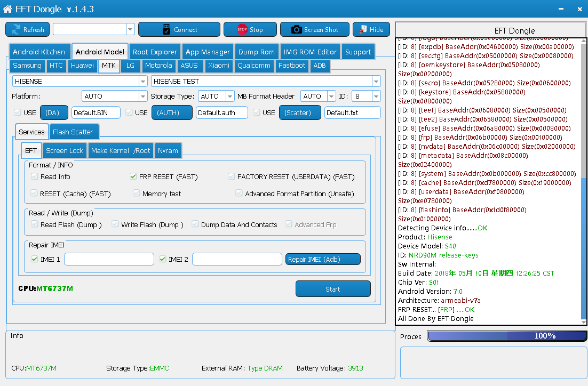Viewport: 588px width, 386px height.
Task: Click the Hide button icon
Action: tap(363, 29)
